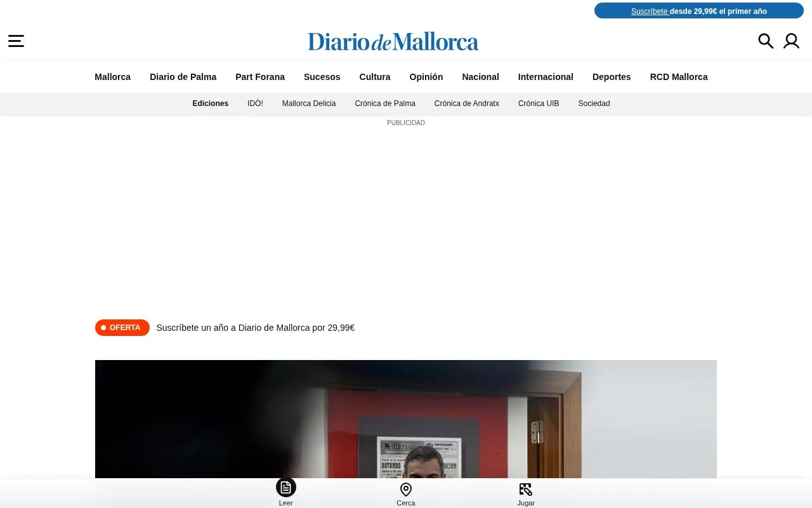Viewport: 812px width, 508px height.
Task: Select Nacional in the navigation
Action: tap(481, 77)
